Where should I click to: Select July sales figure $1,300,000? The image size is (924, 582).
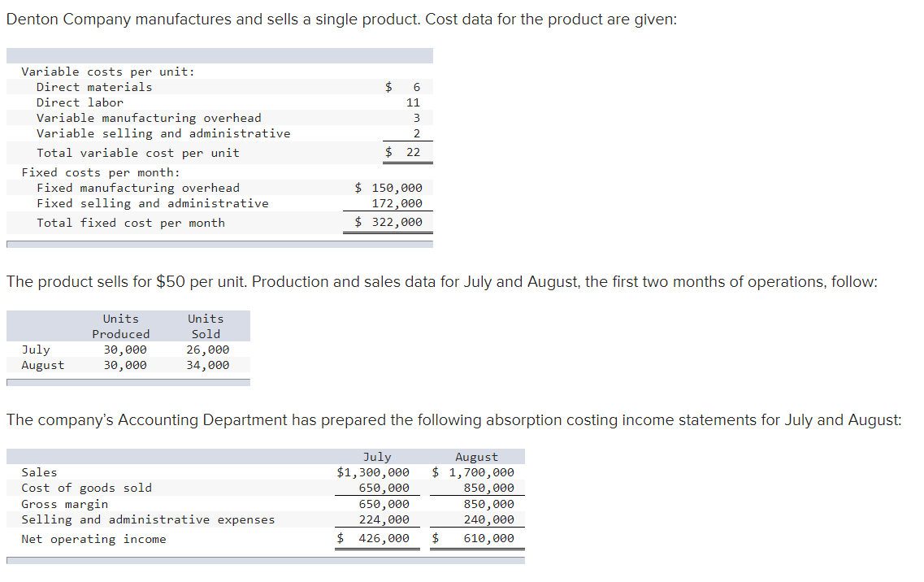pyautogui.click(x=373, y=472)
